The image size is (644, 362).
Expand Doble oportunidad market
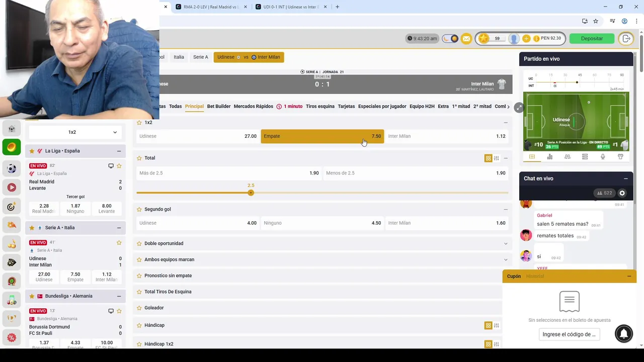point(506,243)
